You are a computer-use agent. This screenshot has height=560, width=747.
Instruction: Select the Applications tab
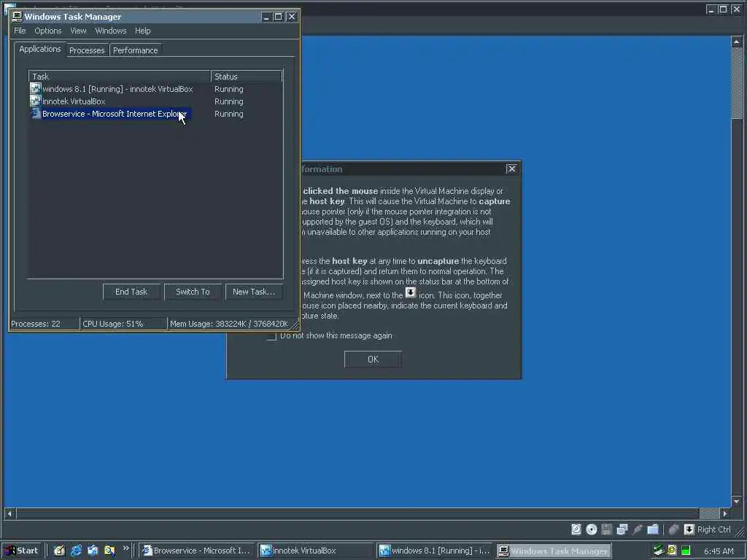40,49
